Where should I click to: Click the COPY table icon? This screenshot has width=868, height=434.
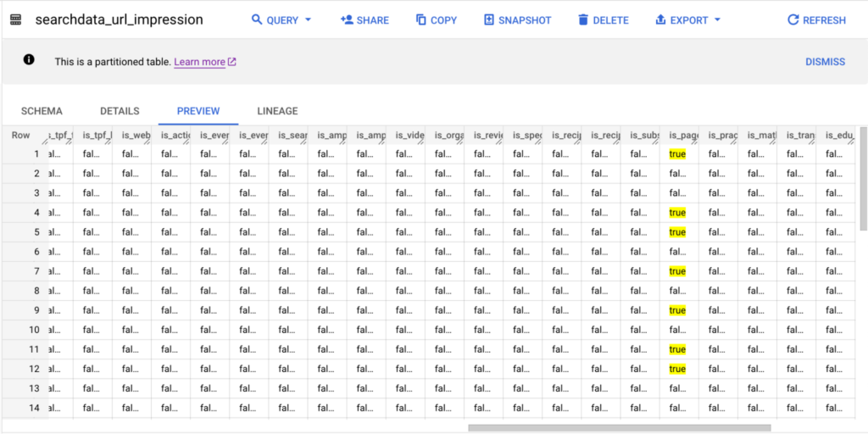tap(421, 20)
